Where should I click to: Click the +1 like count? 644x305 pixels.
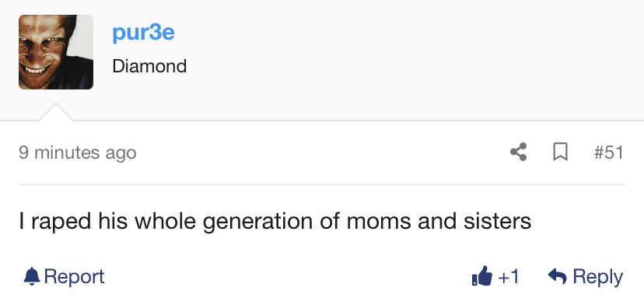click(509, 277)
